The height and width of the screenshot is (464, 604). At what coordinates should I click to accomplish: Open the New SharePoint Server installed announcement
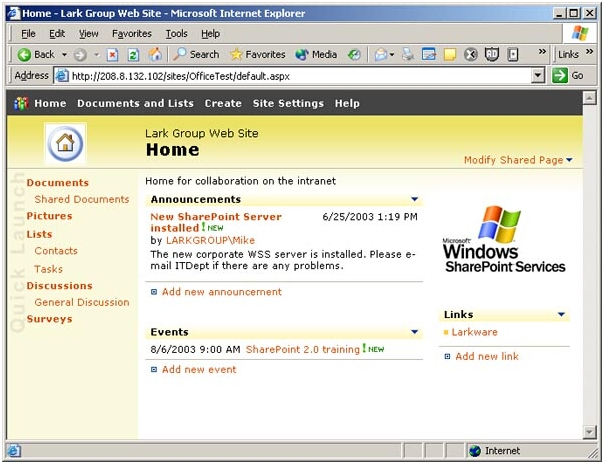[216, 222]
